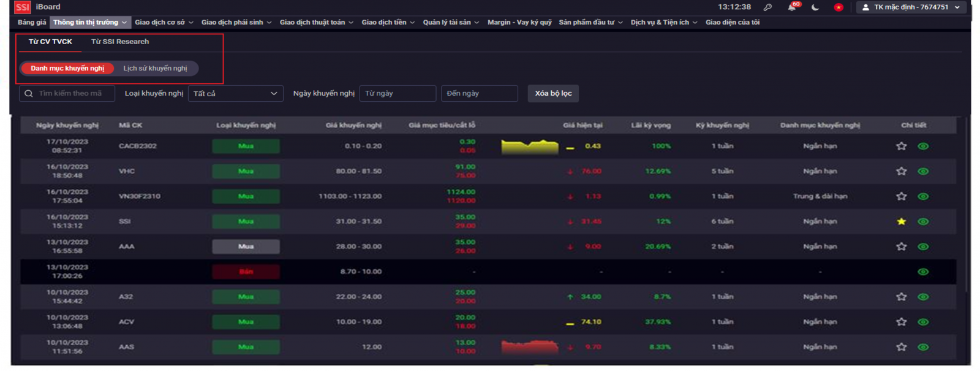The height and width of the screenshot is (371, 980).
Task: Select Lịch sử khuyến nghị pill button
Action: [x=155, y=68]
